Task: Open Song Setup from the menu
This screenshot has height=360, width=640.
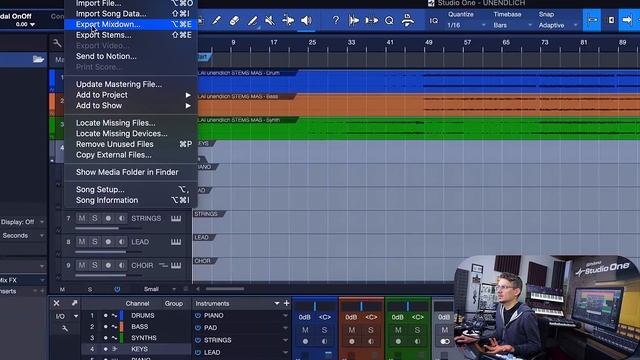Action: coord(131,189)
